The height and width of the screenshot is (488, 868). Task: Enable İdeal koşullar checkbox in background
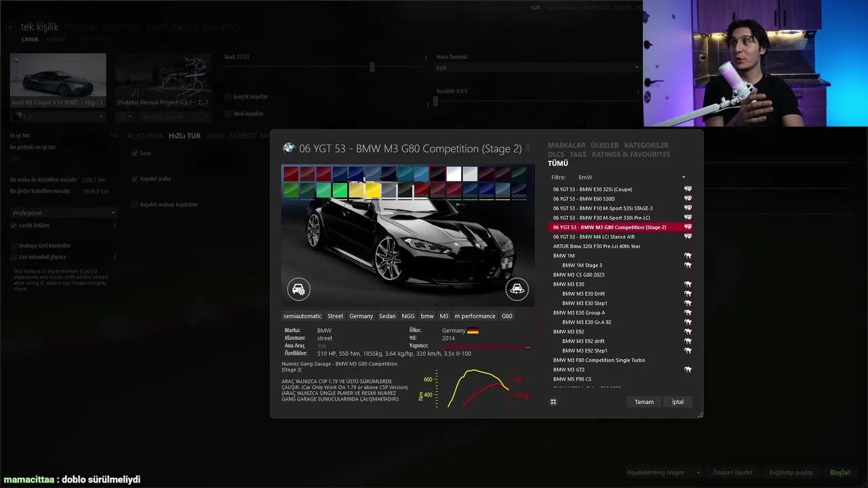coord(228,114)
